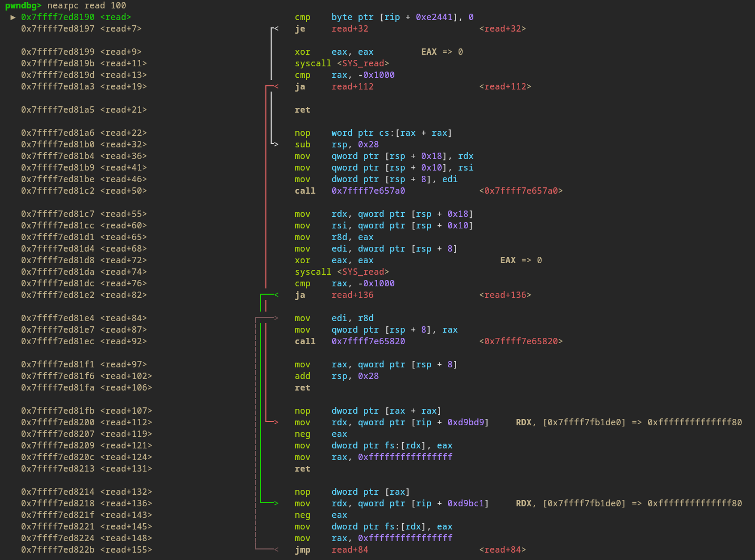Click the <read+112> jump target annotation
Image resolution: width=755 pixels, height=560 pixels.
pos(505,87)
